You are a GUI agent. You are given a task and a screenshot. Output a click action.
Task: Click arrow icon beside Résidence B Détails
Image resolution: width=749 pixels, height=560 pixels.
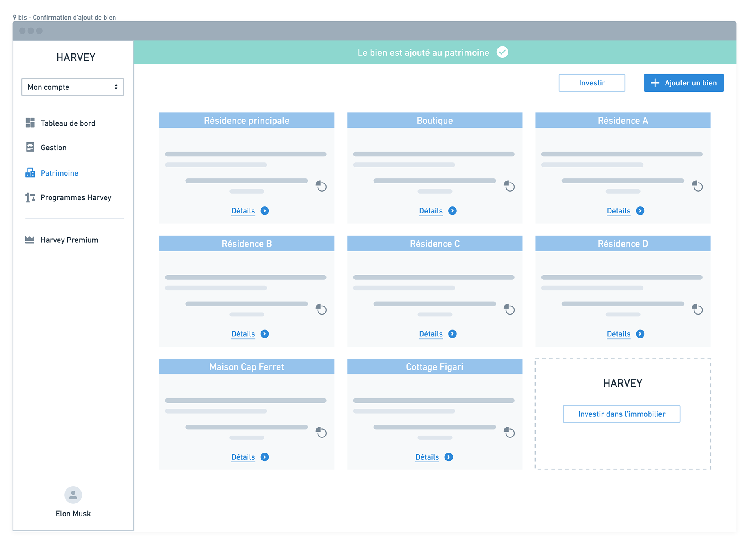point(264,334)
